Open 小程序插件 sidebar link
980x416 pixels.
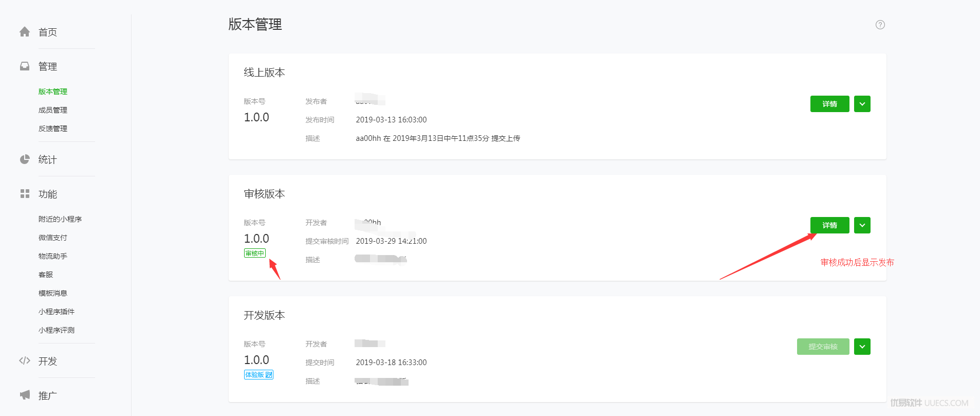point(57,312)
